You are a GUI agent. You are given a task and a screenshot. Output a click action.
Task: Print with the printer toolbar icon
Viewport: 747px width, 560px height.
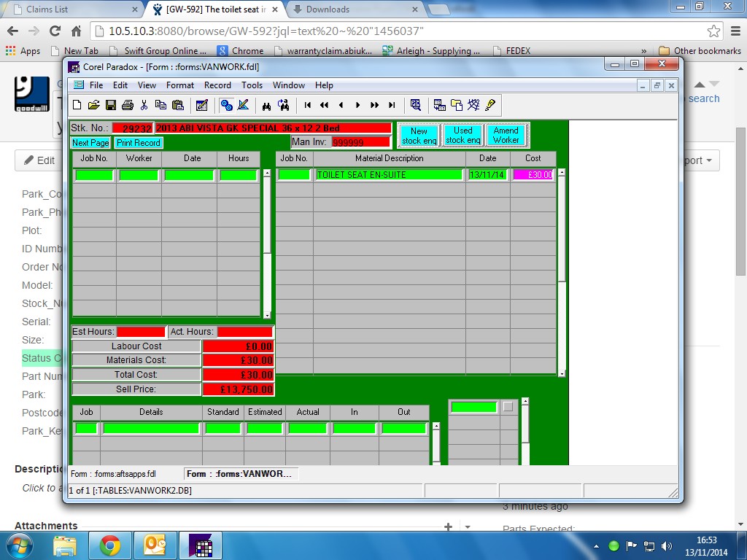tap(127, 105)
